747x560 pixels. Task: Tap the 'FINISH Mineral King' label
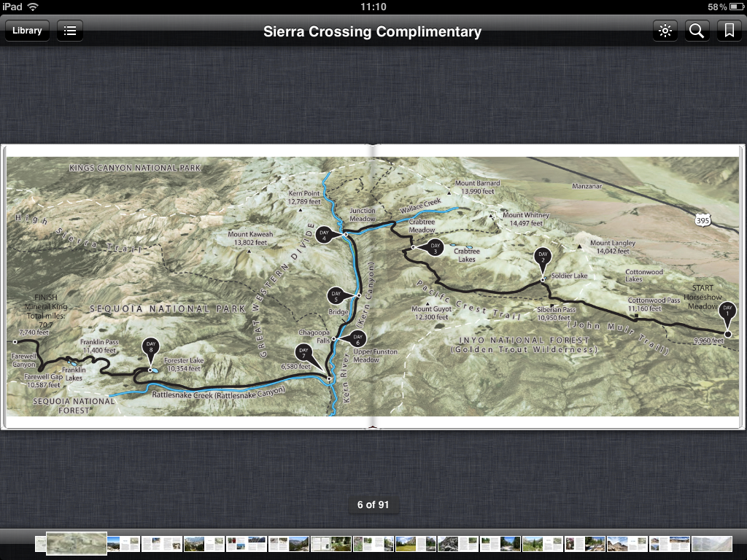[x=46, y=302]
